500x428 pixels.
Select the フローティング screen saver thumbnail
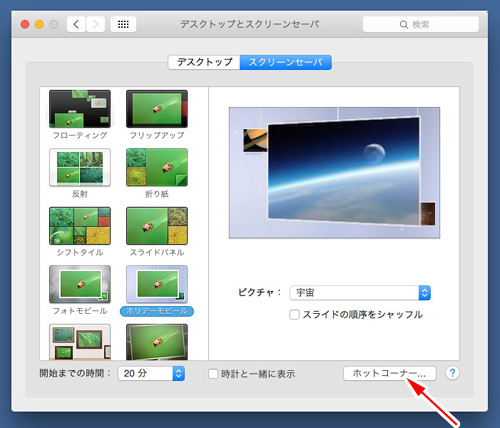80,109
